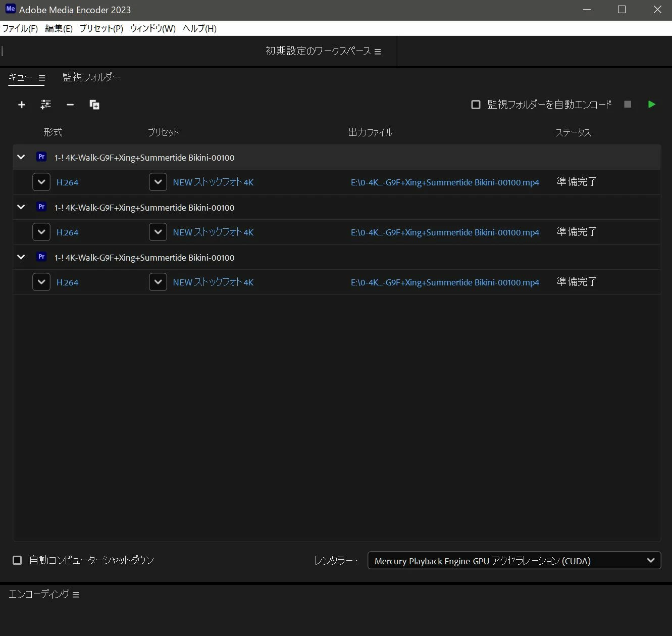
Task: Click the 出力ファイル column header
Action: [x=371, y=132]
